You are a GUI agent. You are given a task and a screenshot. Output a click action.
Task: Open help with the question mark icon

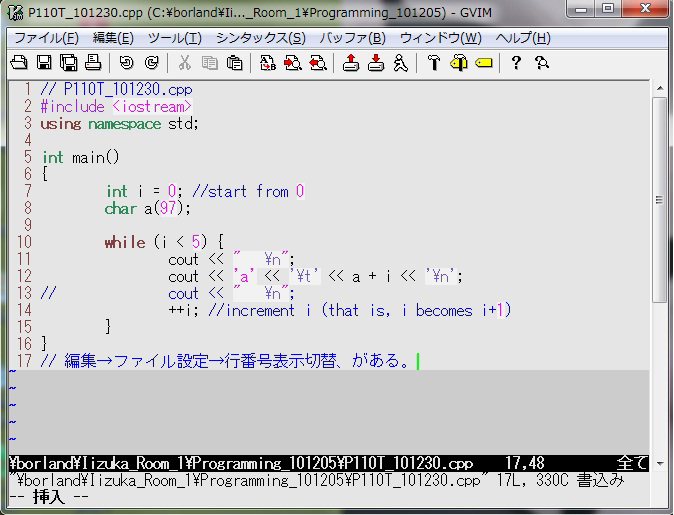[516, 63]
